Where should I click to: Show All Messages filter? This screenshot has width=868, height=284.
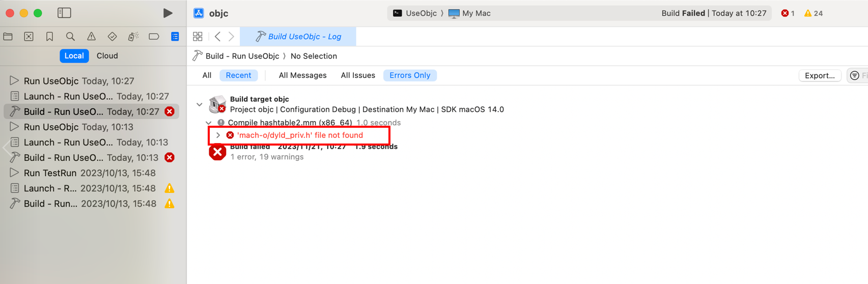pos(303,75)
